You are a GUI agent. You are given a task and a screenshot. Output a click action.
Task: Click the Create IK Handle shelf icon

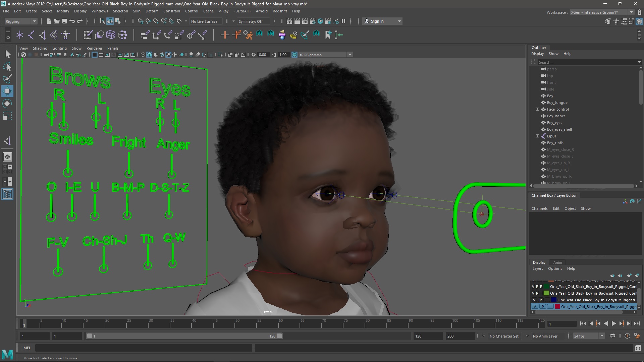(43, 35)
